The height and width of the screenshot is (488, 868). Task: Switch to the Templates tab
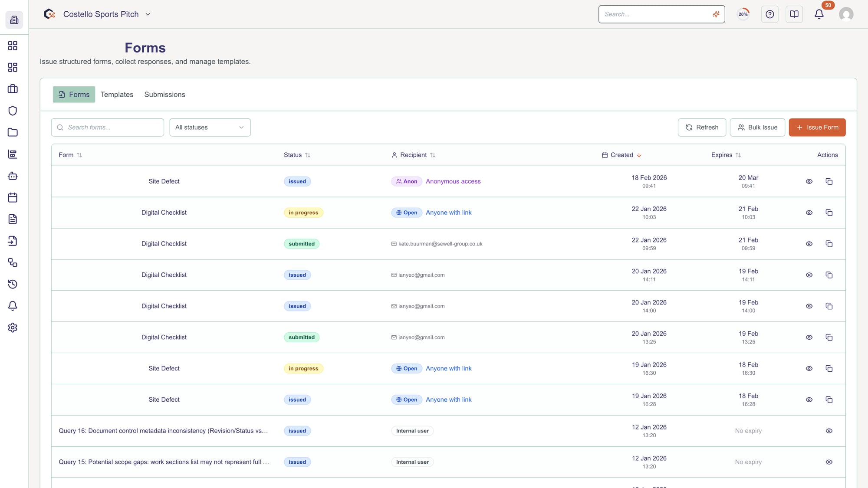tap(117, 94)
